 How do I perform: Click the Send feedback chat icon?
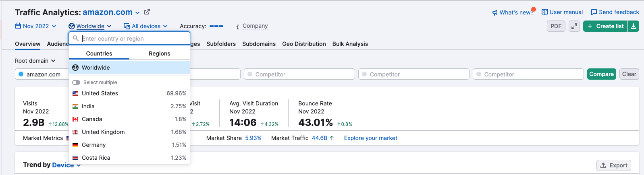pos(594,12)
